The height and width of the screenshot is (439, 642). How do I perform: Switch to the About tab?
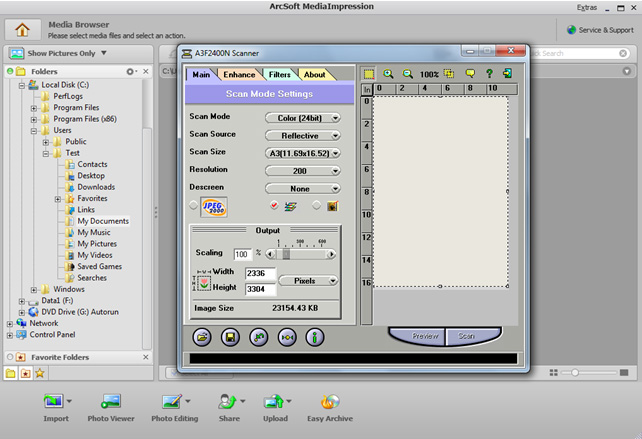tap(314, 75)
